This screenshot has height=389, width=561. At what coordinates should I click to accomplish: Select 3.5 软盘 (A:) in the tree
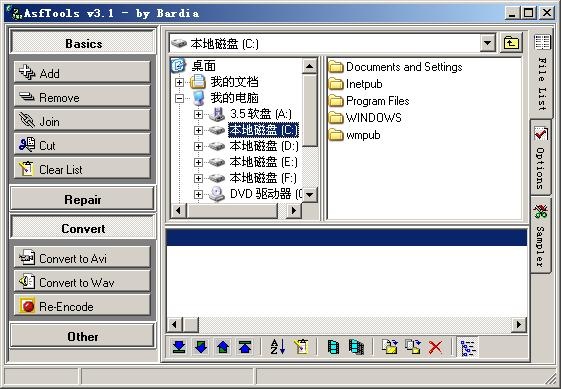tap(260, 114)
